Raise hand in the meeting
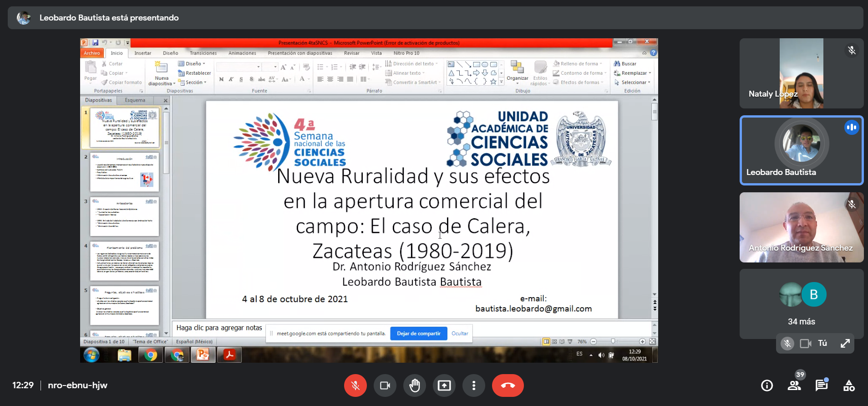The width and height of the screenshot is (868, 406). coord(414,385)
